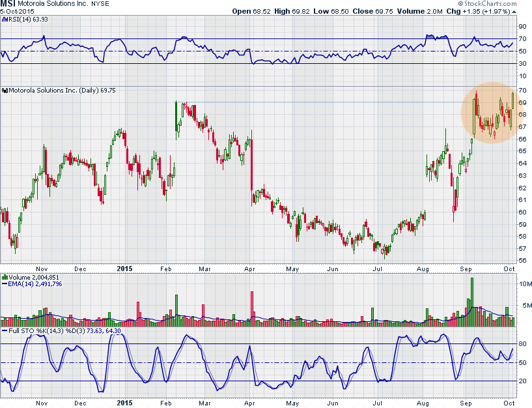Click the MSI ticker symbol

click(x=8, y=4)
